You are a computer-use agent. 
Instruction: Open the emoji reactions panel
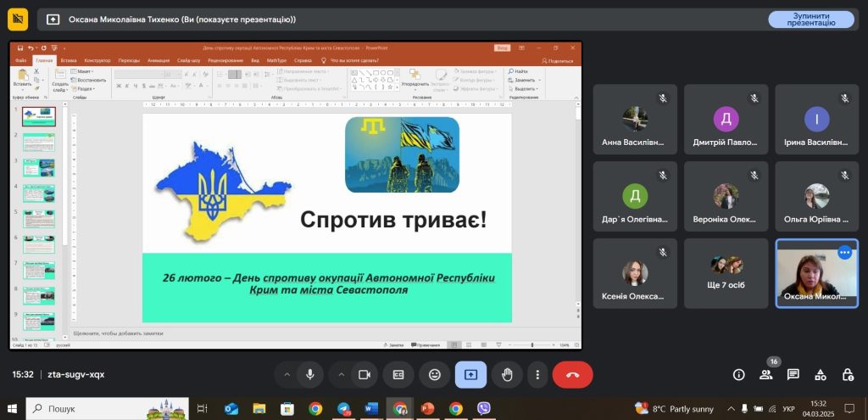click(435, 374)
